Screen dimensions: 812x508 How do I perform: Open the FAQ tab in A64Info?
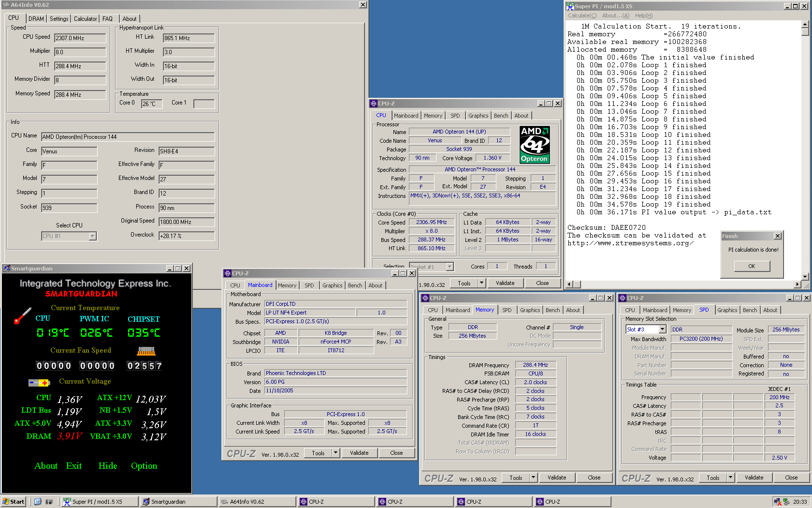107,19
